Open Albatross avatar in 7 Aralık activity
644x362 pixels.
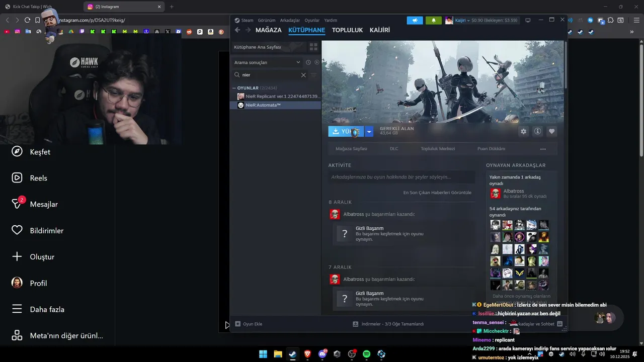pyautogui.click(x=335, y=279)
